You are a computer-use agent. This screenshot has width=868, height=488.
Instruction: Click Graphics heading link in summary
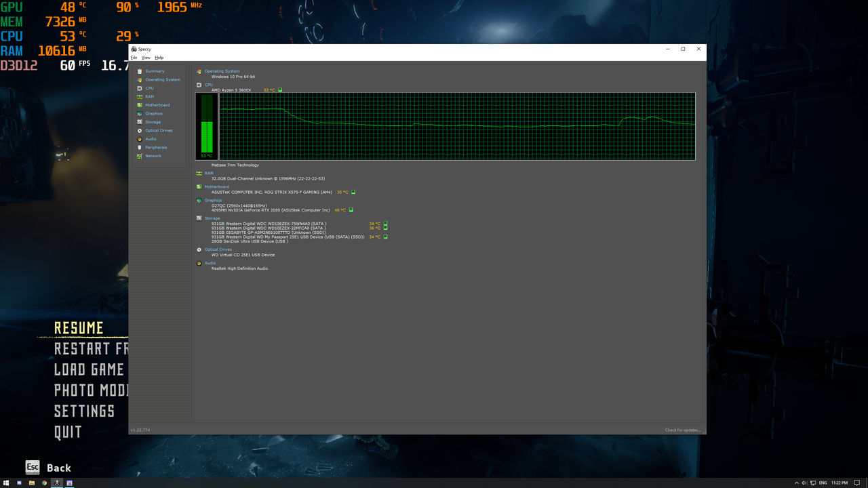click(213, 201)
